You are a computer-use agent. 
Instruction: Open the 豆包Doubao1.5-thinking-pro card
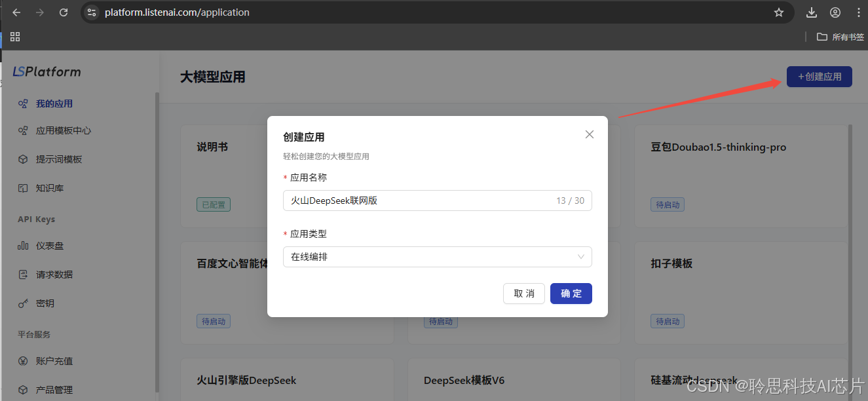coord(742,176)
